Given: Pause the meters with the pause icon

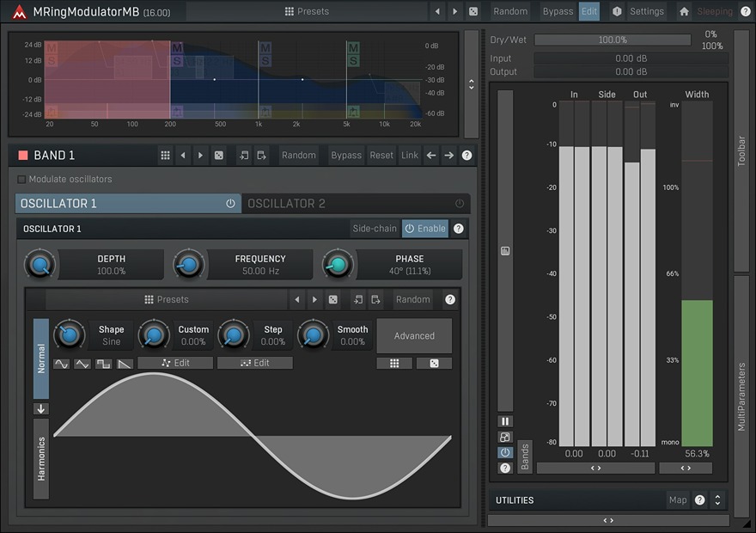Looking at the screenshot, I should click(x=505, y=421).
